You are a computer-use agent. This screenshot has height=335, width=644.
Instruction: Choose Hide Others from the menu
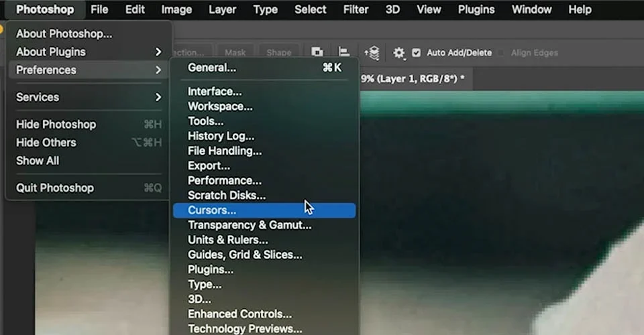tap(89, 142)
